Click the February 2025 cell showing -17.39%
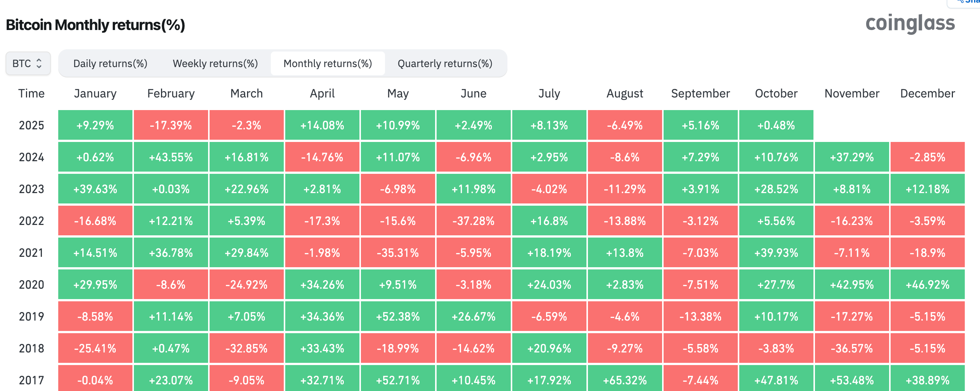Viewport: 980px width, 391px height. (x=171, y=125)
